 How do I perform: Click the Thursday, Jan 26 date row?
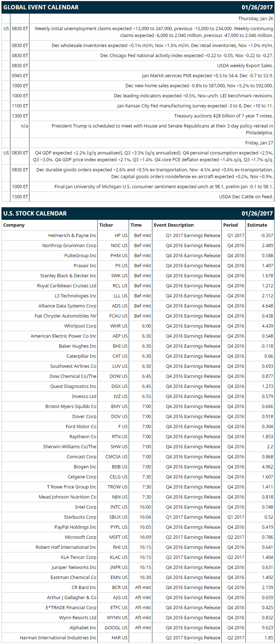pos(256,19)
